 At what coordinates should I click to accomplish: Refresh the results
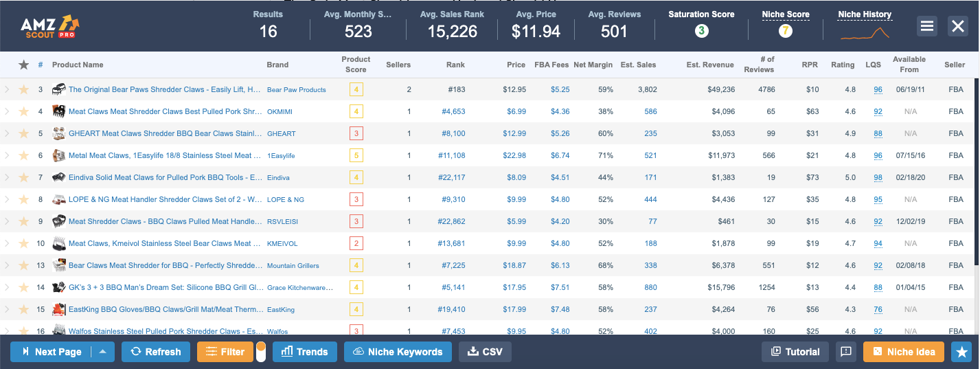[x=156, y=352]
